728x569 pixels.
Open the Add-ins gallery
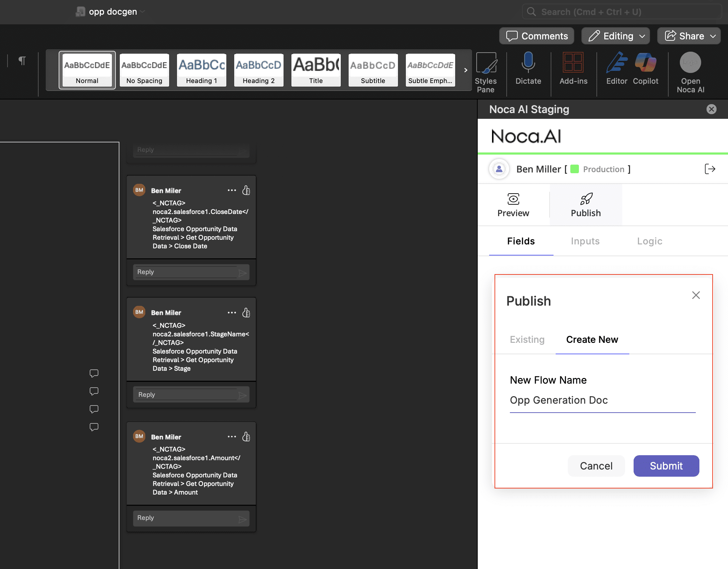tap(573, 69)
